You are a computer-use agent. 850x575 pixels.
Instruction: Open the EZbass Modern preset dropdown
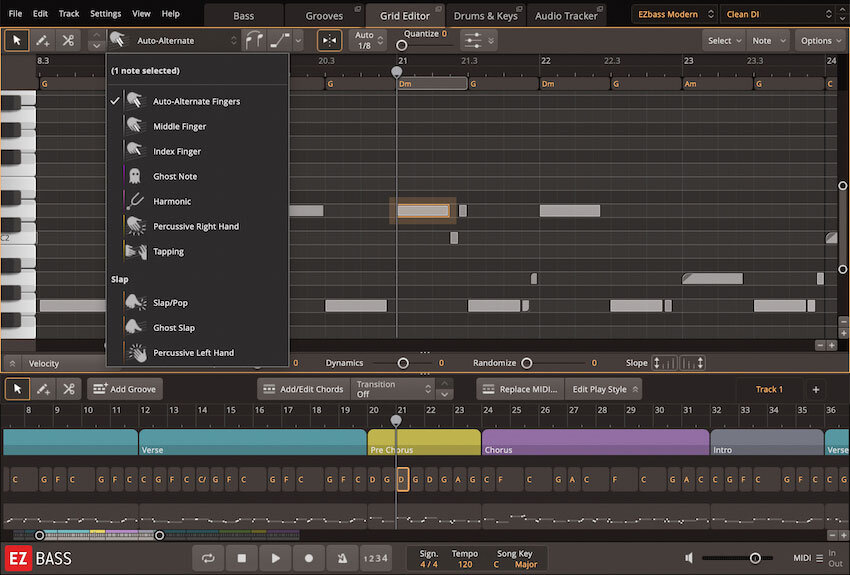point(675,14)
